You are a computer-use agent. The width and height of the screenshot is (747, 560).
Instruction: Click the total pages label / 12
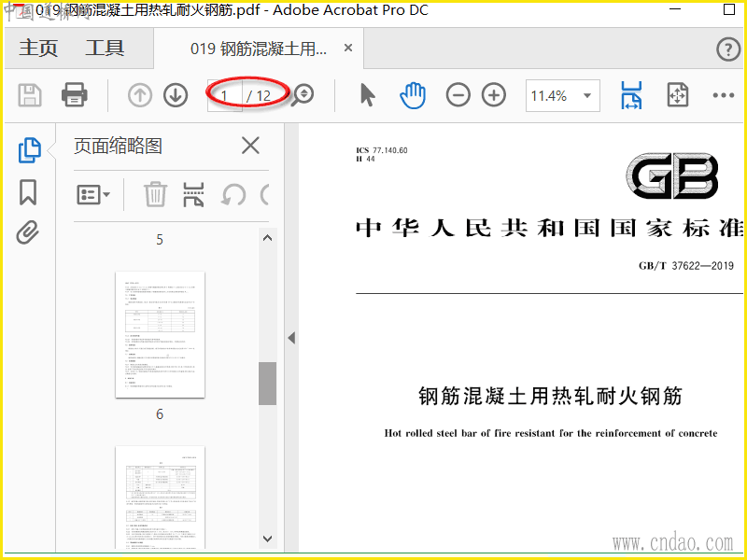259,96
